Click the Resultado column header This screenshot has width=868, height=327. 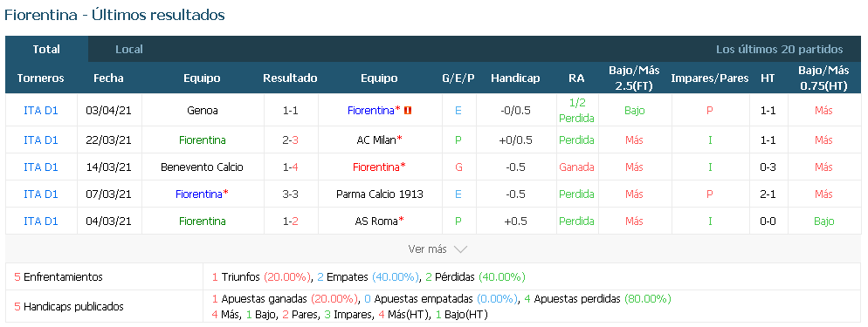[291, 78]
